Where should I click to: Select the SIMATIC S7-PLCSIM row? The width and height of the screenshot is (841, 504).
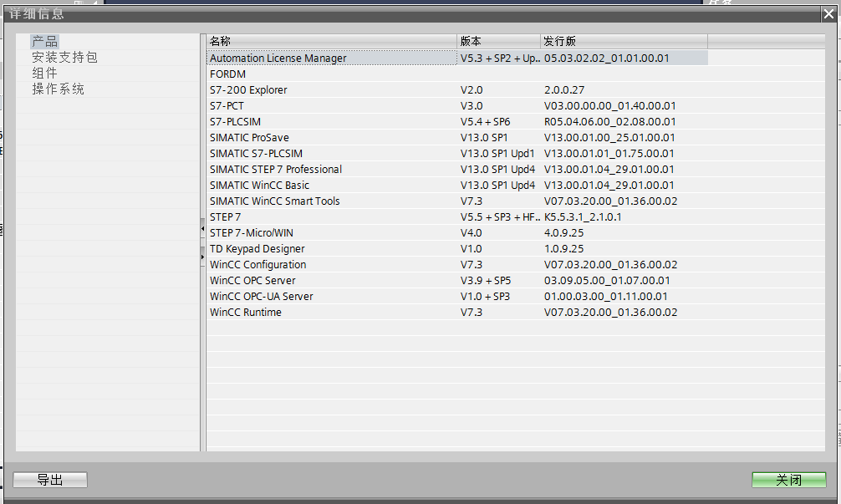[x=457, y=153]
